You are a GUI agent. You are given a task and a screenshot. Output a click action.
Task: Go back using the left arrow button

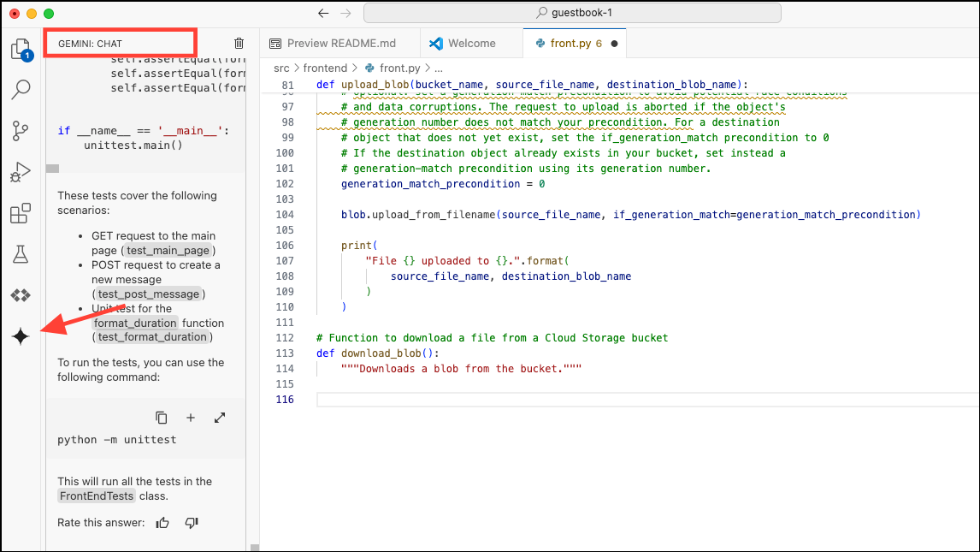pyautogui.click(x=322, y=13)
